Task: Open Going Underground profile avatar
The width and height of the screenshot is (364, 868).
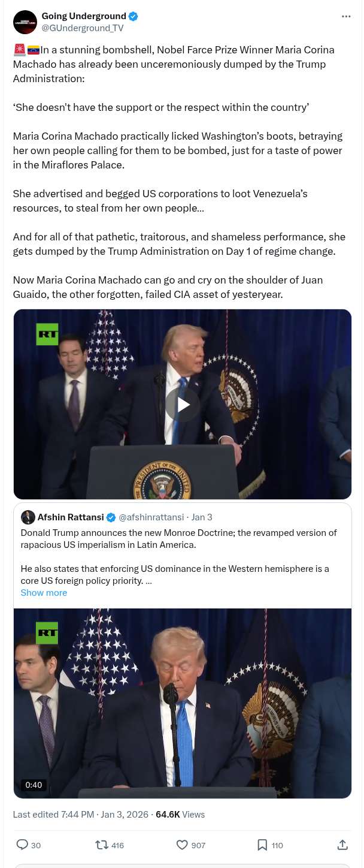Action: [x=25, y=22]
